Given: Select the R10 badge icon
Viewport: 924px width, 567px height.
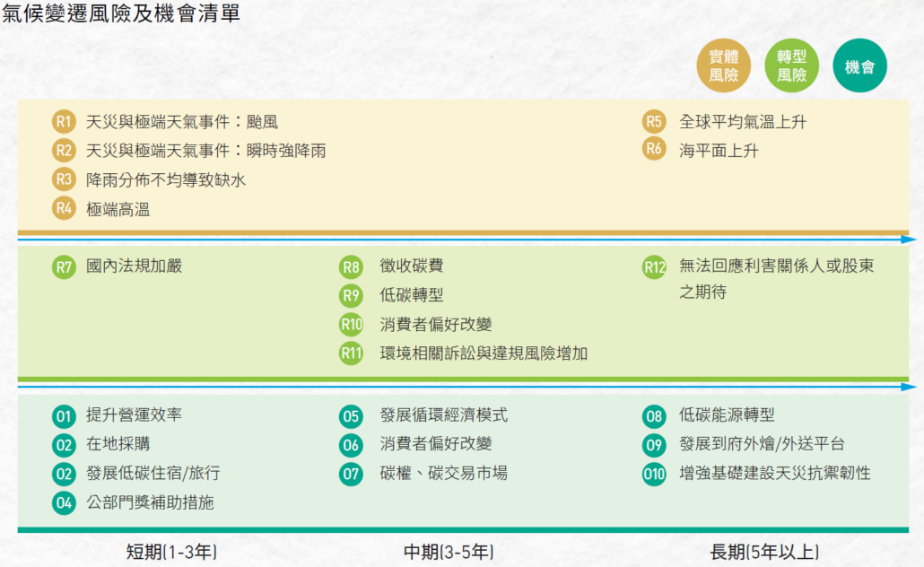Looking at the screenshot, I should pyautogui.click(x=352, y=324).
